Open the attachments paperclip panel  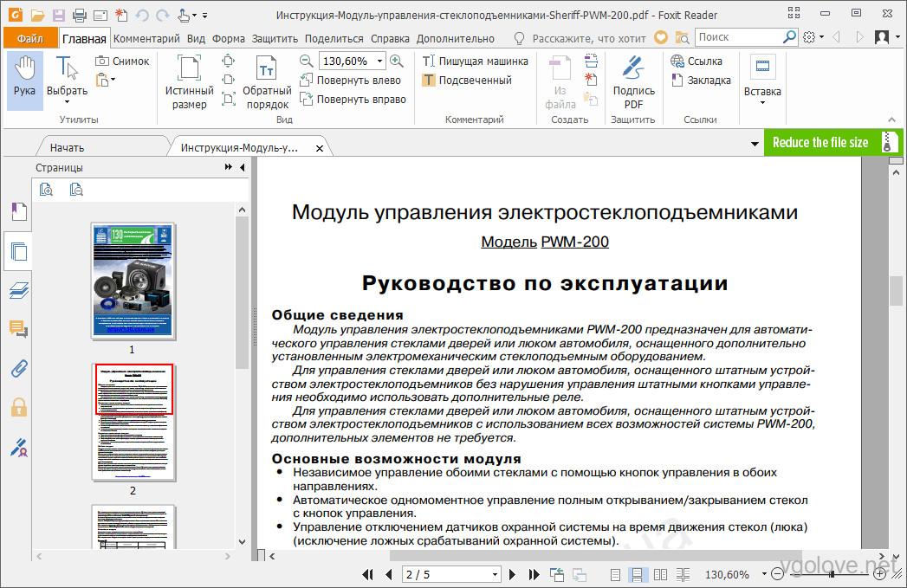[19, 368]
